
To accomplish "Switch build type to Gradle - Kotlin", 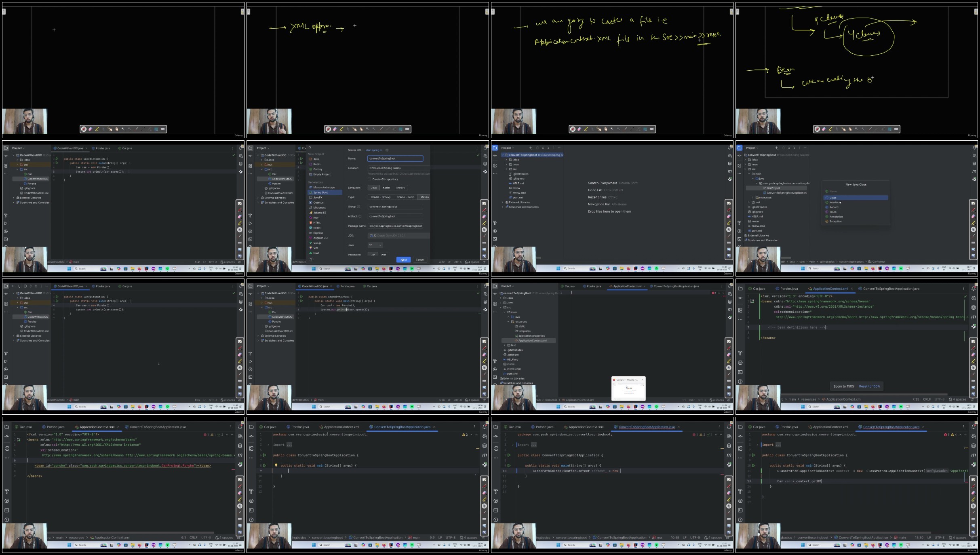I will click(x=405, y=197).
